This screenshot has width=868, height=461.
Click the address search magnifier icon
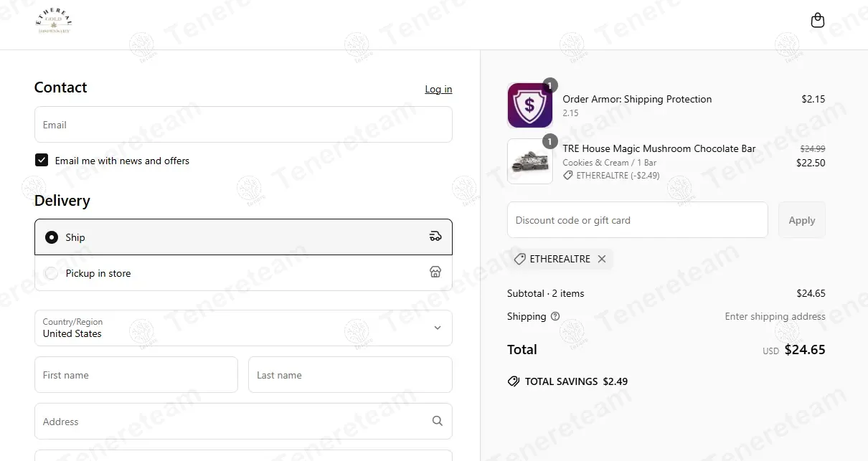tap(438, 421)
